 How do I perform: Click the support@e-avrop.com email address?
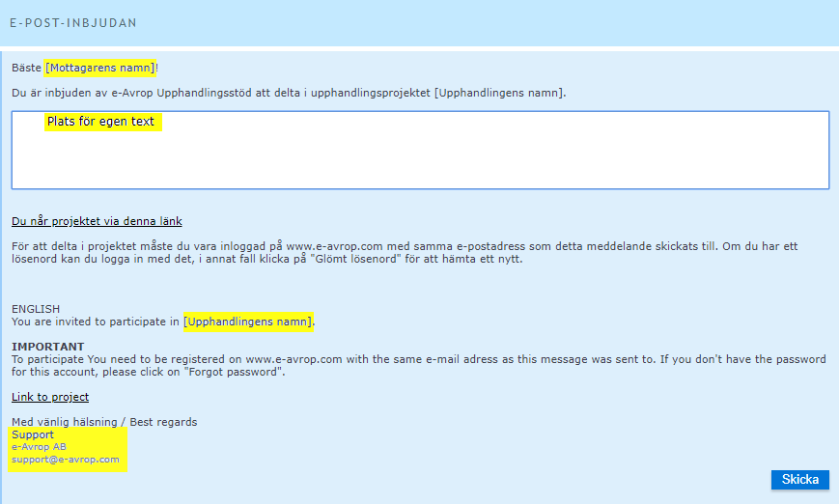[66, 460]
